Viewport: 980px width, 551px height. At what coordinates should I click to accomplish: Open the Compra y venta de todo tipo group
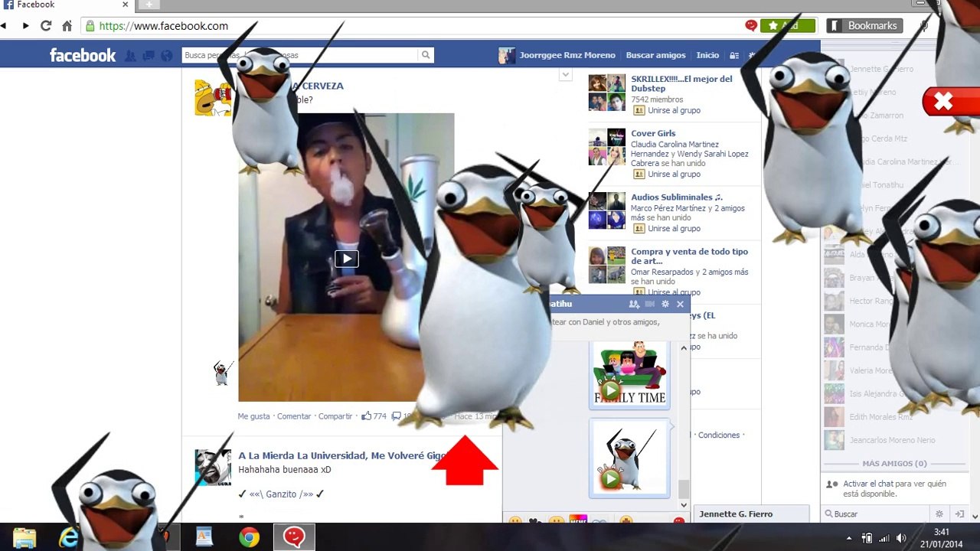pos(689,256)
